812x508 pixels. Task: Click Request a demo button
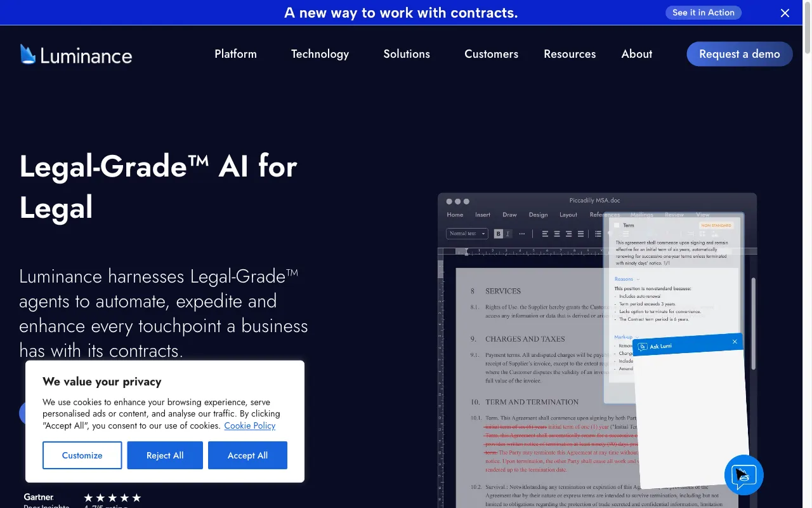tap(740, 54)
